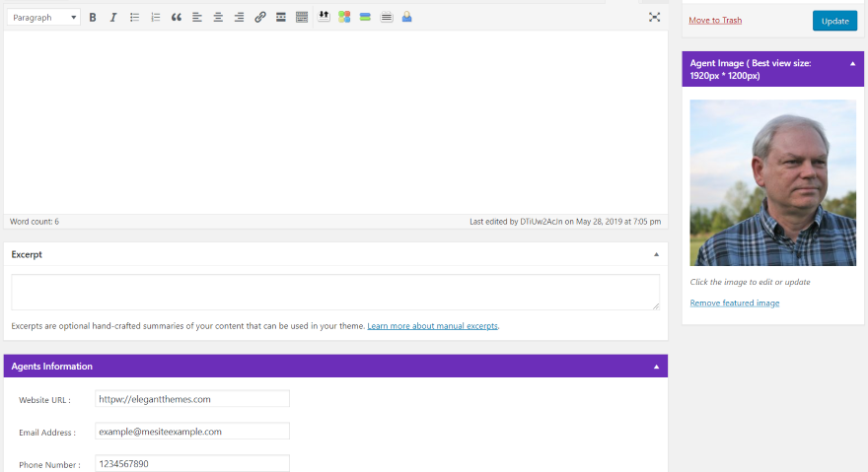
Task: Insert a bulleted list
Action: pyautogui.click(x=134, y=17)
